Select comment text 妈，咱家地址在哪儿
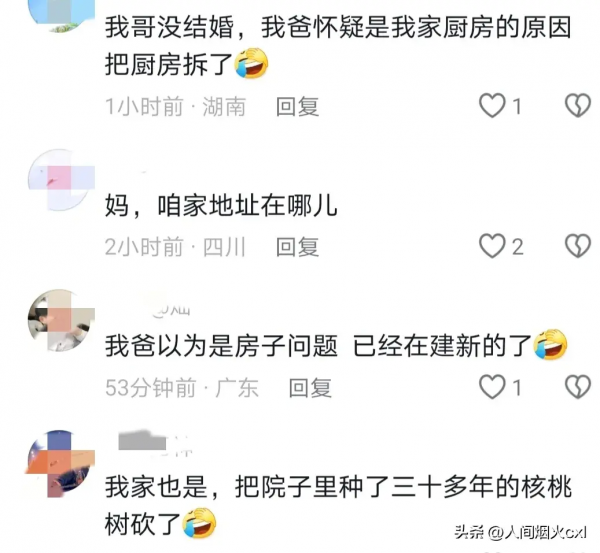 [x=221, y=206]
